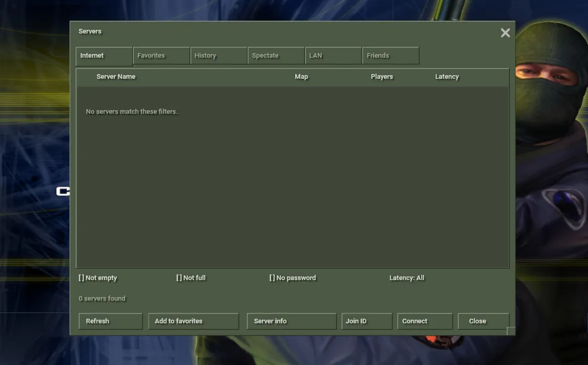Click the Join ID button
Screen dimensions: 588x365
click(367, 321)
